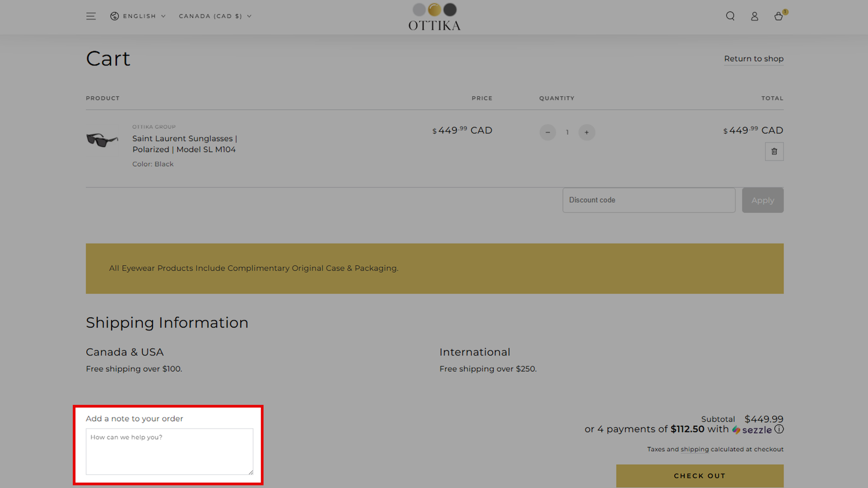Viewport: 868px width, 488px height.
Task: Open the hamburger navigation menu
Action: click(91, 16)
